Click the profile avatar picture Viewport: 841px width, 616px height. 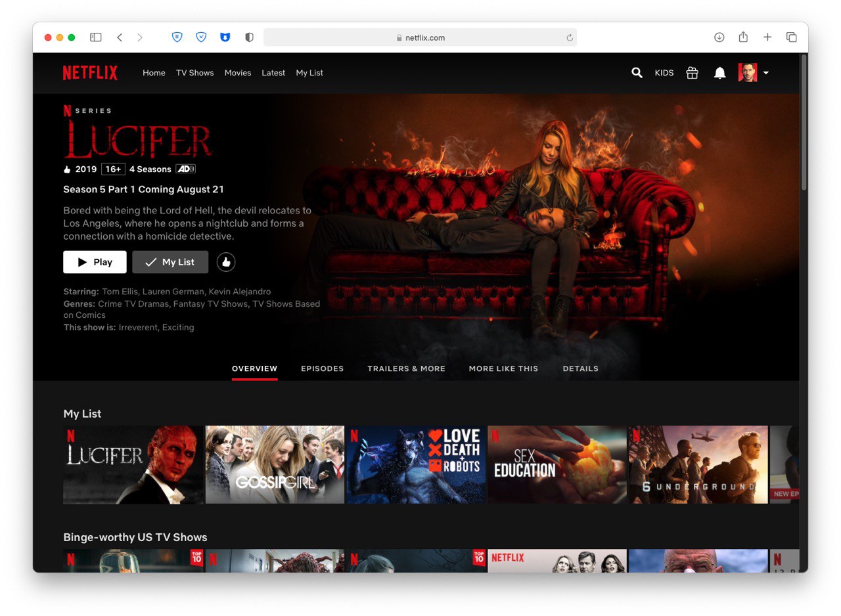(x=748, y=73)
